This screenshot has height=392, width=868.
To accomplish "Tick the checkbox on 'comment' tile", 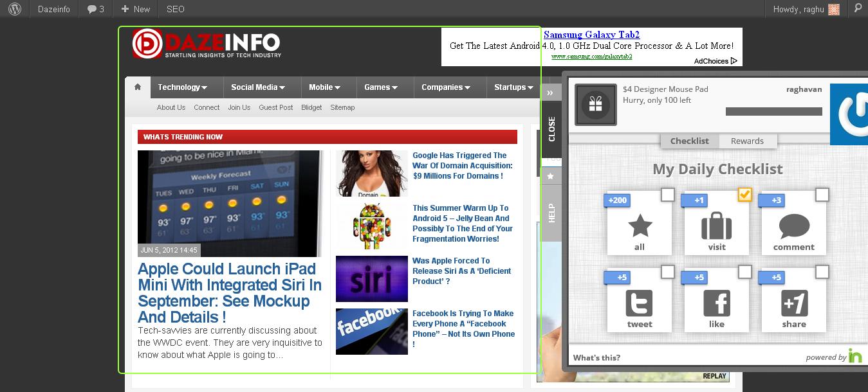I will tap(822, 194).
